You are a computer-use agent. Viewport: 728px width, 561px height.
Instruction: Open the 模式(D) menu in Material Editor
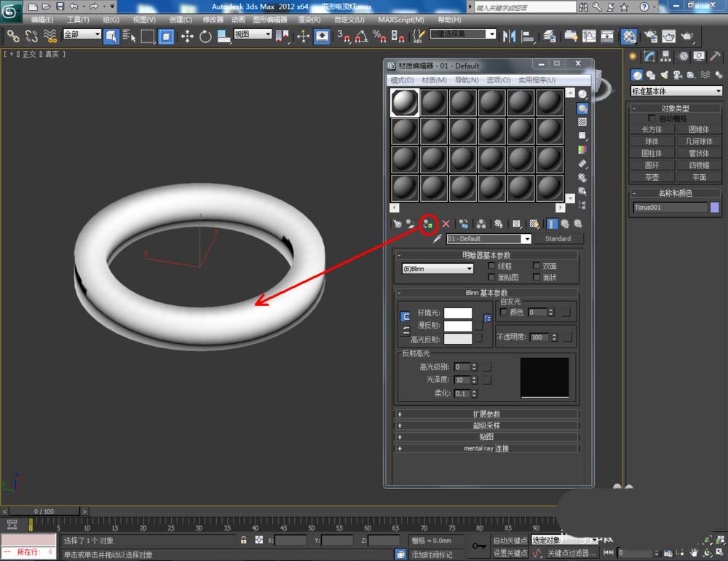[402, 80]
